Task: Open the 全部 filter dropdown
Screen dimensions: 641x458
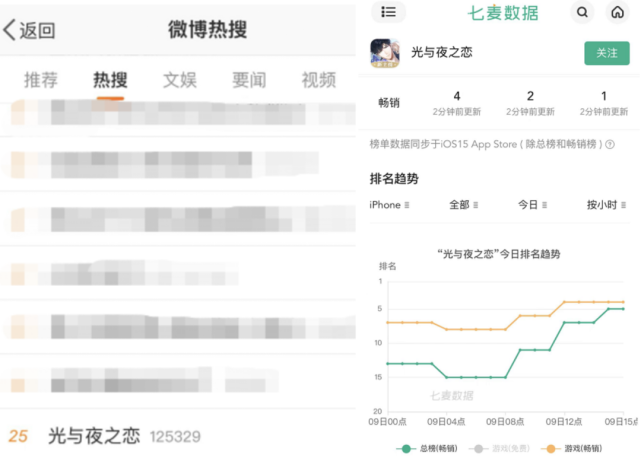Action: coord(463,205)
